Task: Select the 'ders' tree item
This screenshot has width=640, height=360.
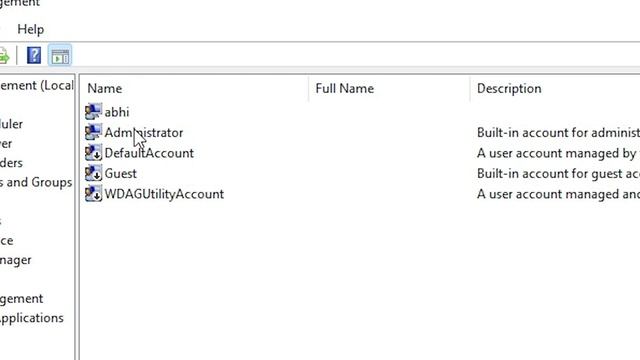Action: pyautogui.click(x=11, y=163)
